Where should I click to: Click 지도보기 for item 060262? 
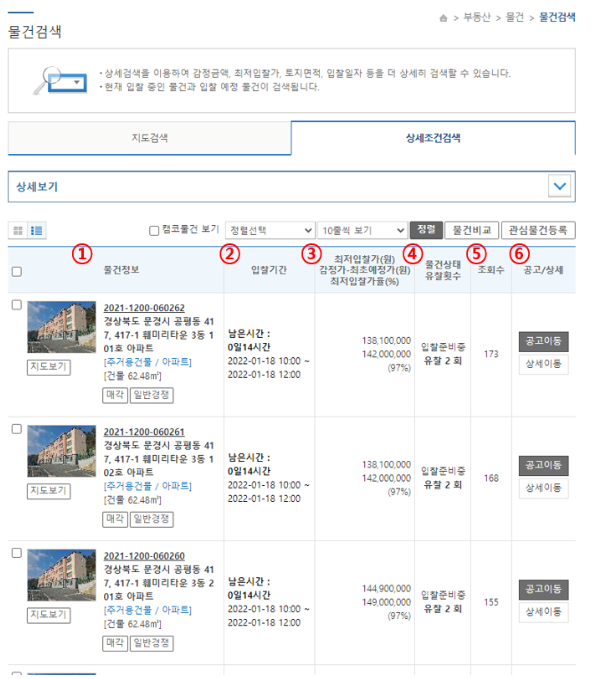point(49,367)
